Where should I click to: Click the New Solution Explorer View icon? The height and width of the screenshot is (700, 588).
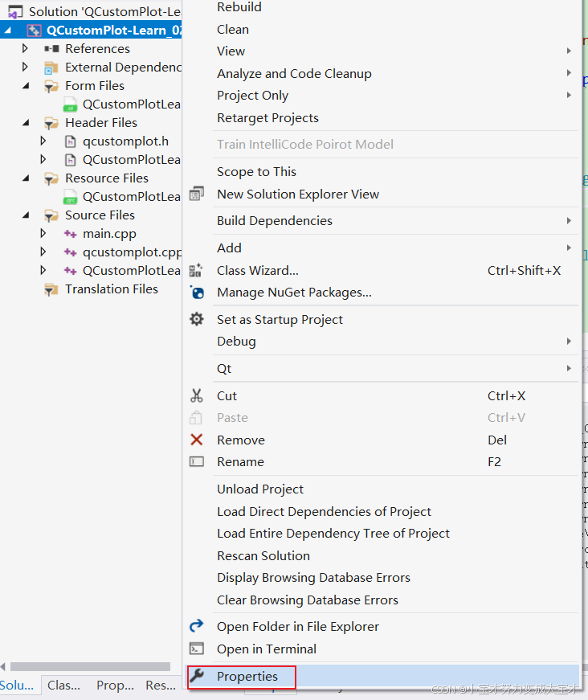tap(197, 194)
